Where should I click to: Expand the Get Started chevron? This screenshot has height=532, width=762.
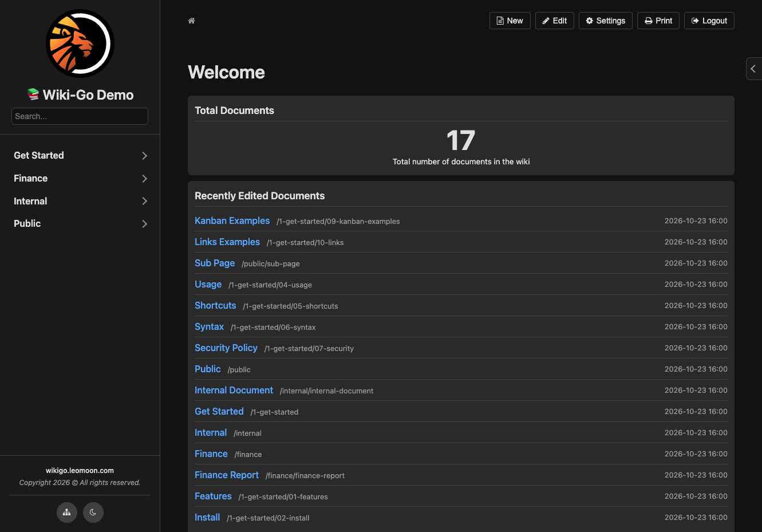pyautogui.click(x=145, y=156)
